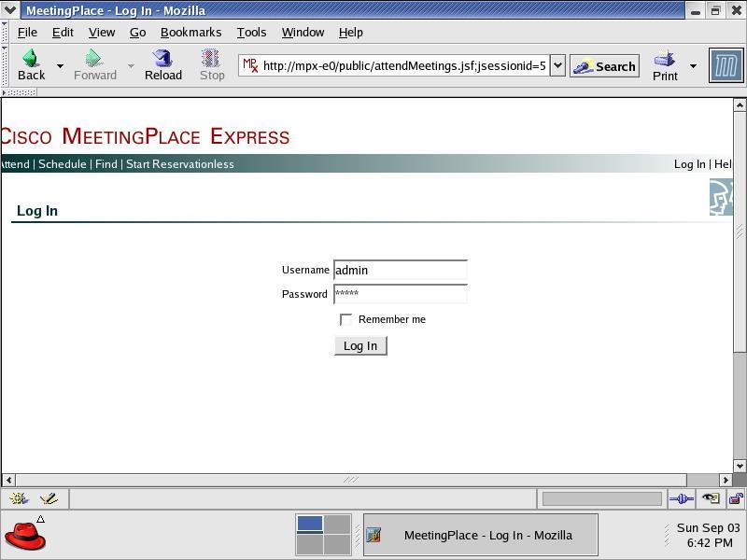
Task: Click the MP site icon in address bar
Action: 250,65
